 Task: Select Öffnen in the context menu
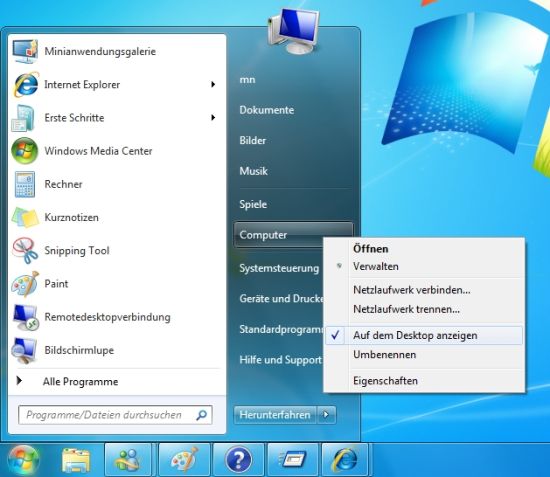[x=370, y=249]
